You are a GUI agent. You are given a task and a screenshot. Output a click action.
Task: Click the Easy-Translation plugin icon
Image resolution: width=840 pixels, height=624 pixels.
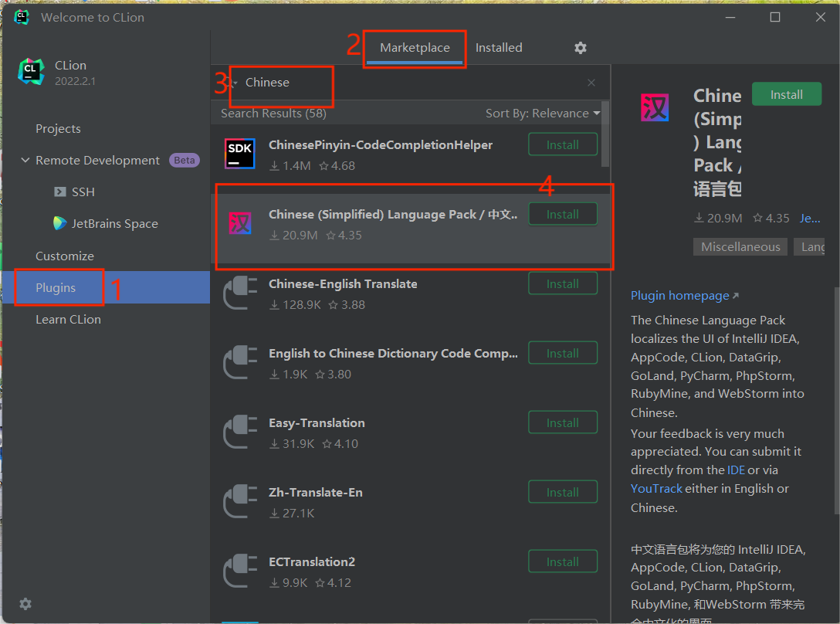click(239, 432)
